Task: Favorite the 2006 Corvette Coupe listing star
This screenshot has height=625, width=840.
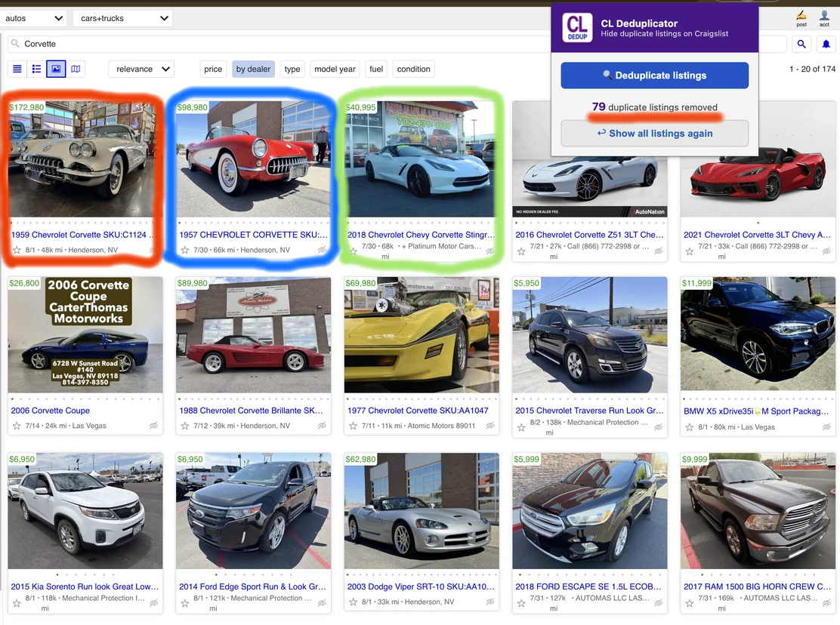Action: (x=17, y=426)
